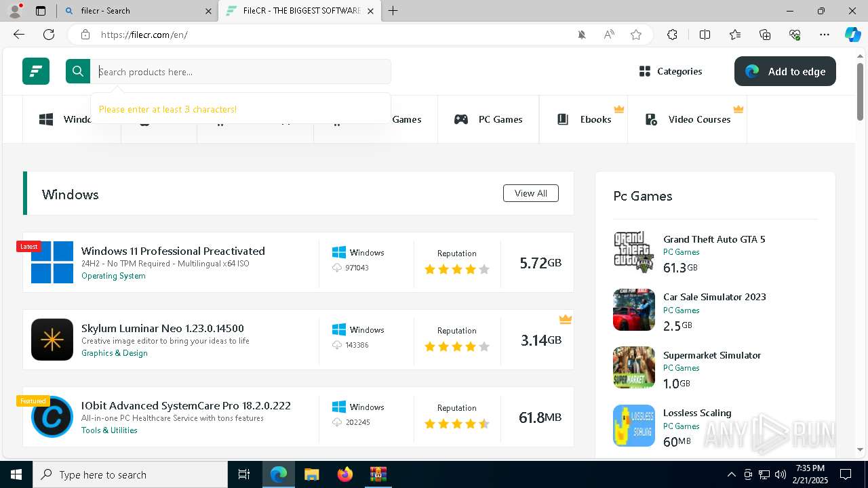Open the Categories menu

(x=671, y=71)
